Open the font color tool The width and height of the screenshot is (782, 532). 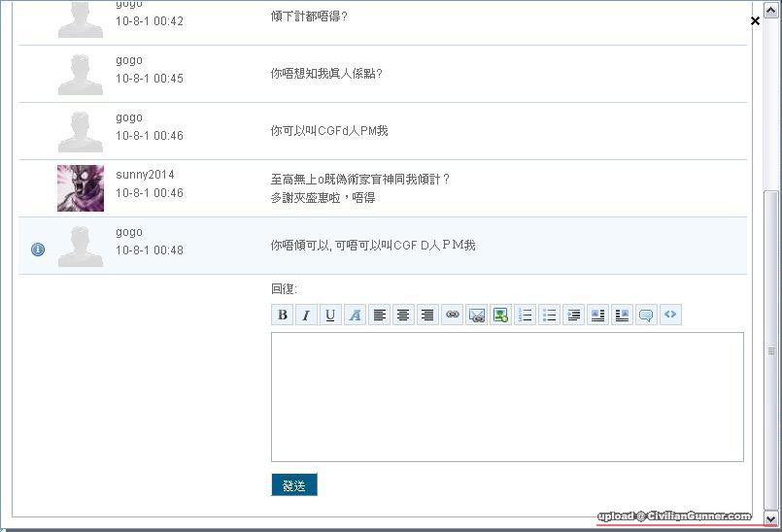355,315
